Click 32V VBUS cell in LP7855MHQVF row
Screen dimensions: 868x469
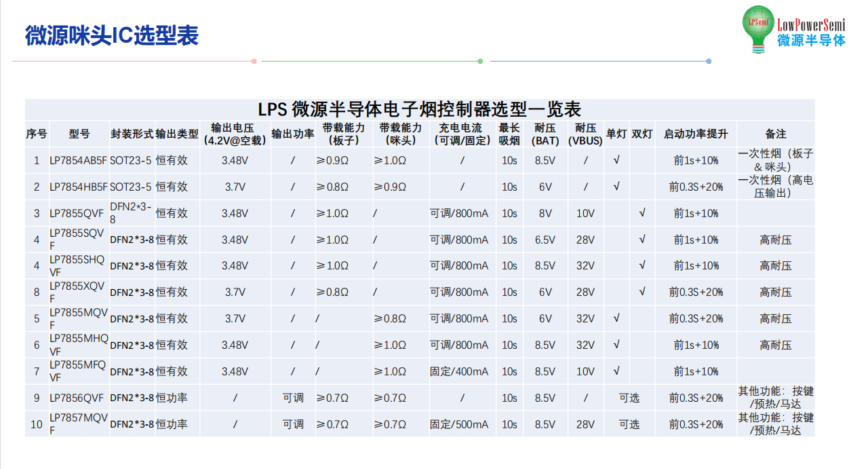(x=586, y=345)
